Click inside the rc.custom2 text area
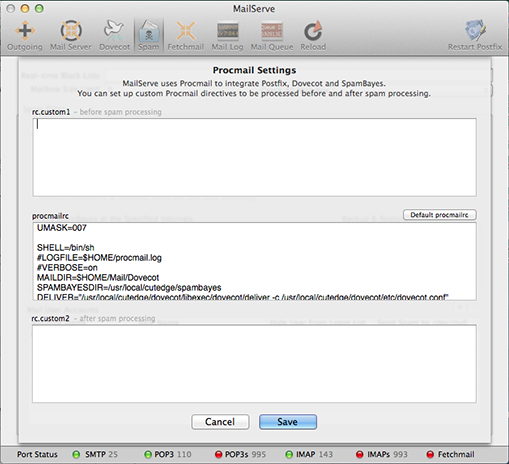The image size is (509, 464). point(254,364)
